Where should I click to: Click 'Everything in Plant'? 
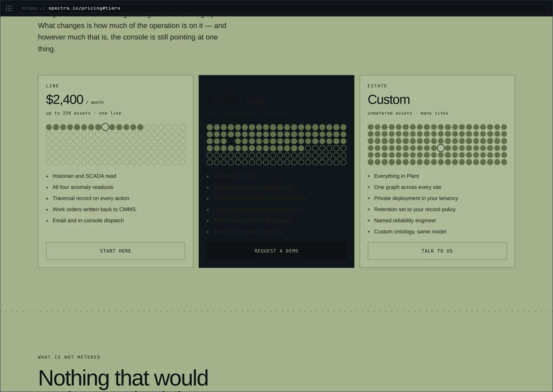click(x=397, y=176)
